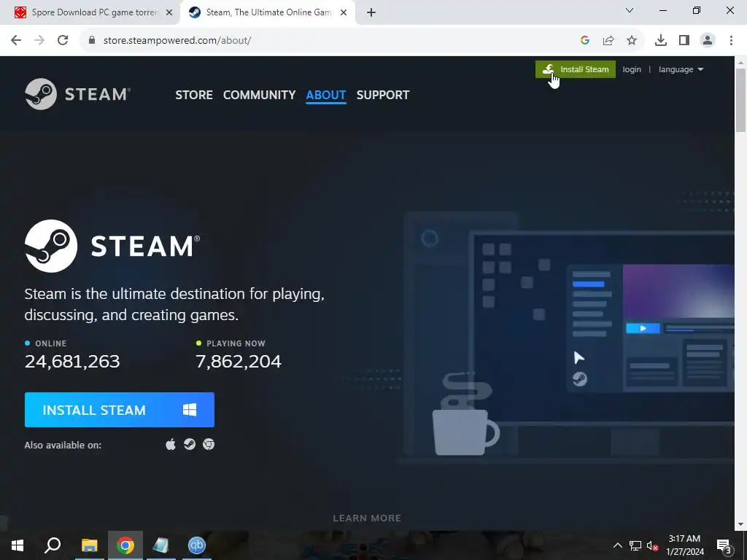Open the COMMUNITY menu

(259, 95)
